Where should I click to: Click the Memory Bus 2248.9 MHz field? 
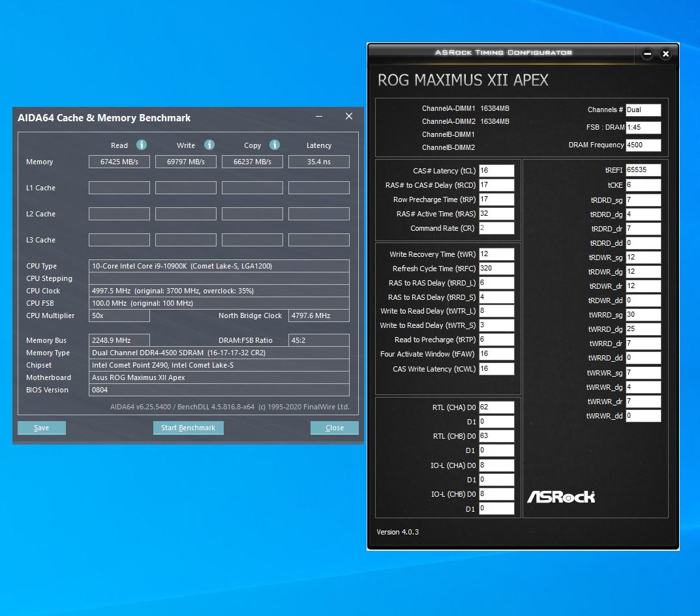coord(119,340)
